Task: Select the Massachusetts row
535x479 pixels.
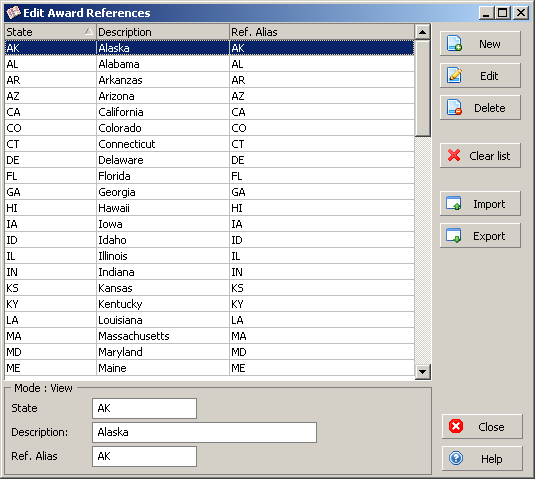Action: (x=209, y=336)
